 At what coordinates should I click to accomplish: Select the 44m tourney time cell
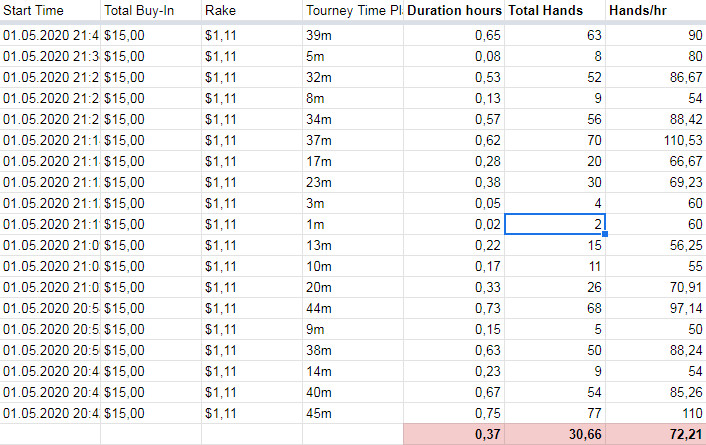coord(354,308)
